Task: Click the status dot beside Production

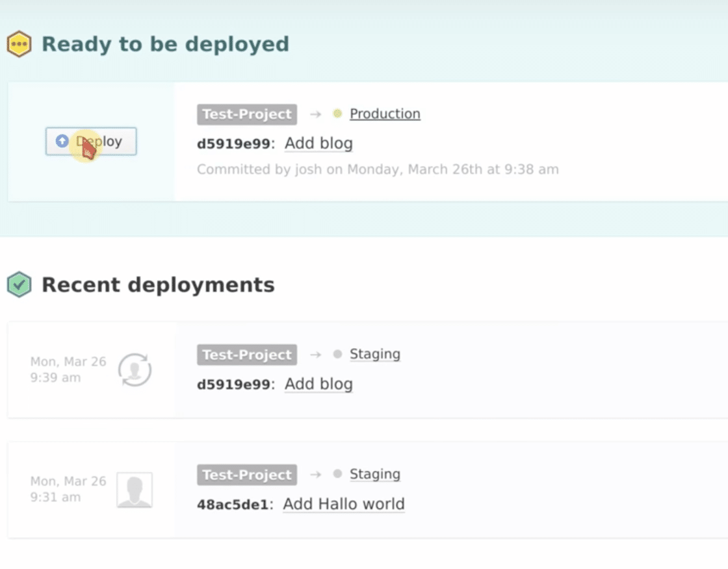Action: pyautogui.click(x=337, y=114)
